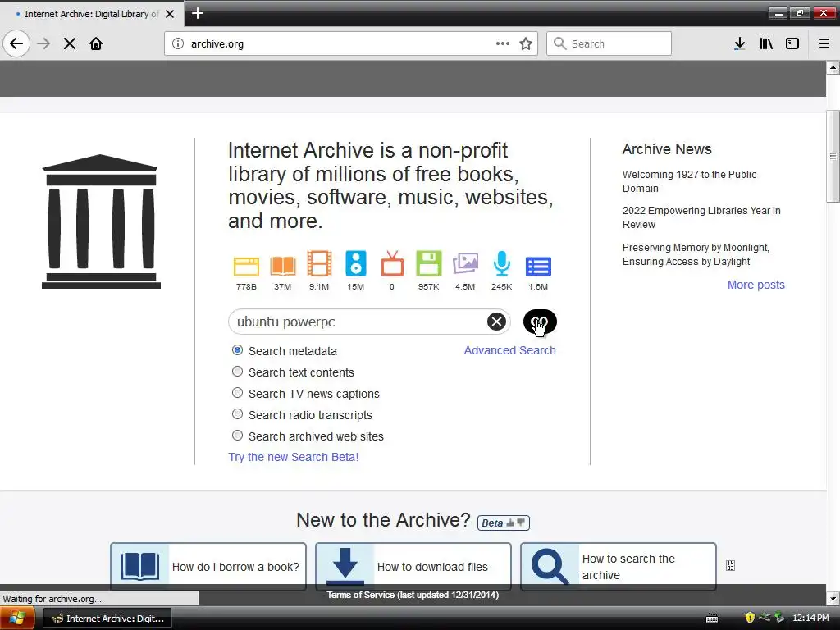The image size is (840, 630).
Task: Click the Terms of Service footer text
Action: (x=413, y=595)
